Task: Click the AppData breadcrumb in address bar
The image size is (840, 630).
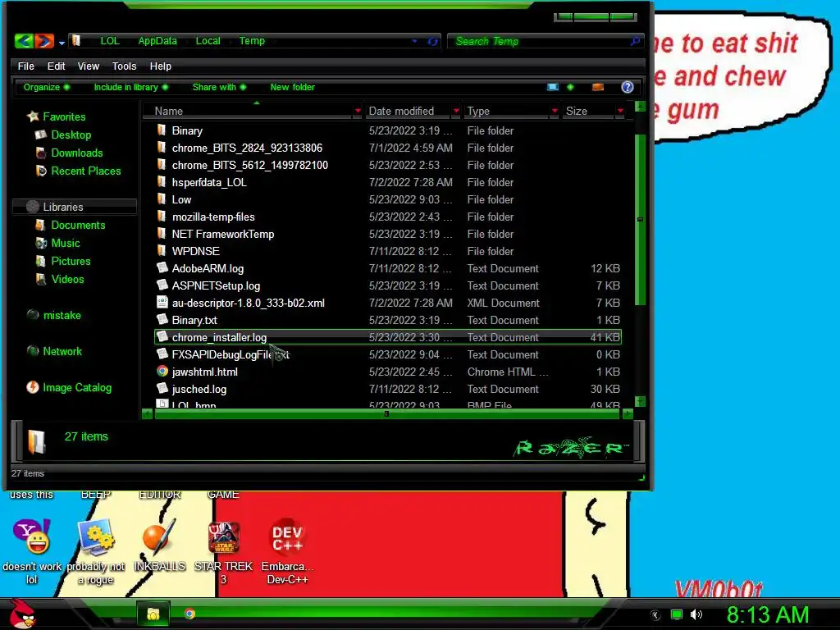Action: point(157,41)
